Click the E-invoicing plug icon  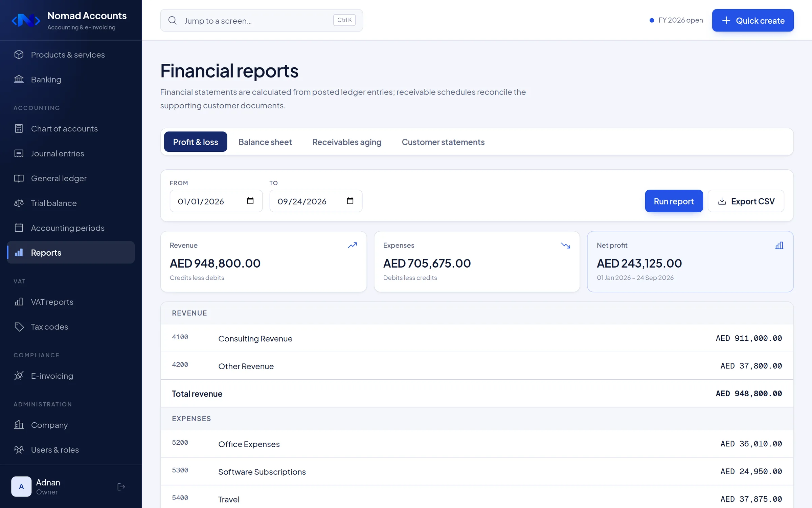click(x=19, y=376)
